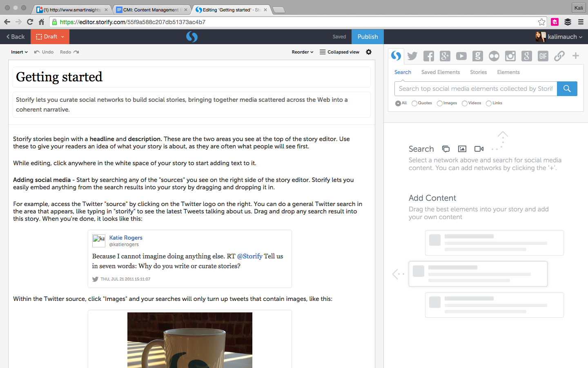The width and height of the screenshot is (588, 368).
Task: Select the Storify source icon
Action: tap(396, 56)
